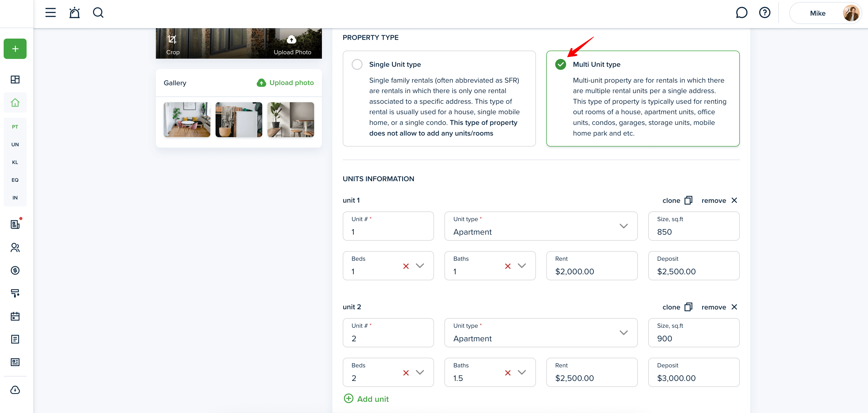Image resolution: width=868 pixels, height=413 pixels.
Task: Click Upload photo in the Gallery
Action: pyautogui.click(x=285, y=83)
